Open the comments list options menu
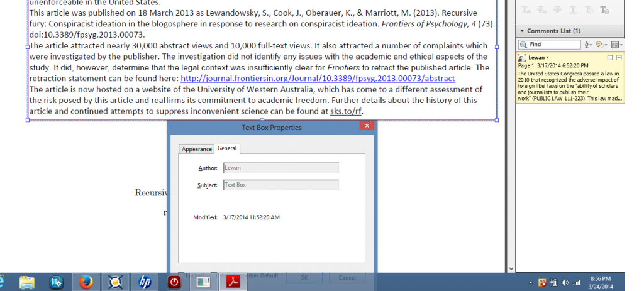 [616, 45]
